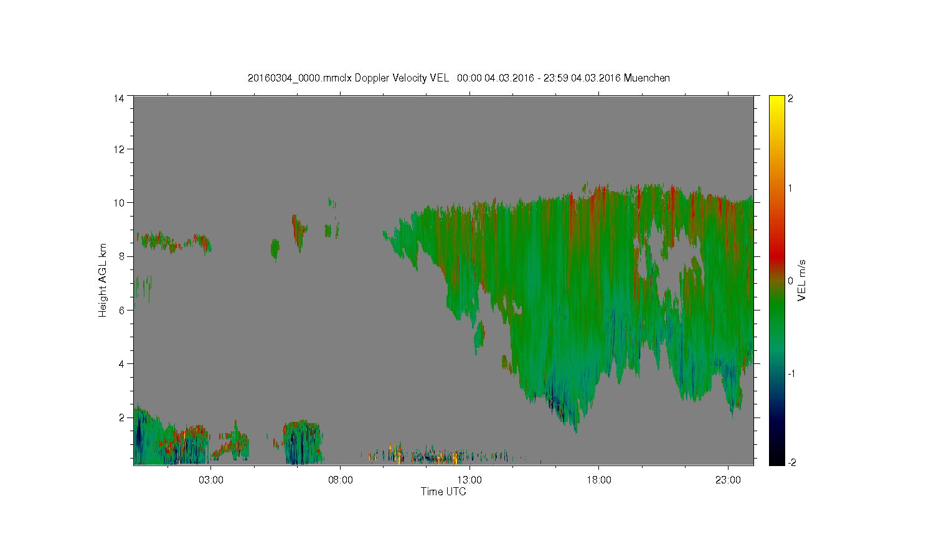Click the 'VEL m/s' colorbar label

click(802, 281)
